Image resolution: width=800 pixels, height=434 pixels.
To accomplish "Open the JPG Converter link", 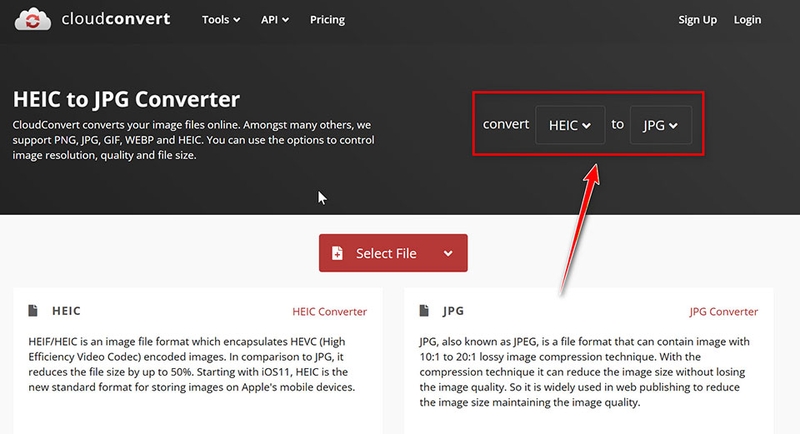I will (723, 312).
